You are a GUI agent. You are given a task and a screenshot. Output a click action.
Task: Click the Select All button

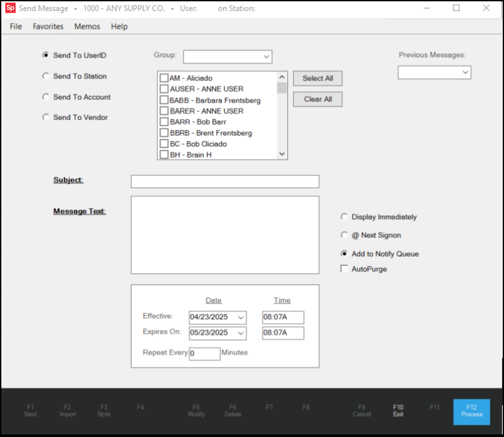[x=318, y=78]
